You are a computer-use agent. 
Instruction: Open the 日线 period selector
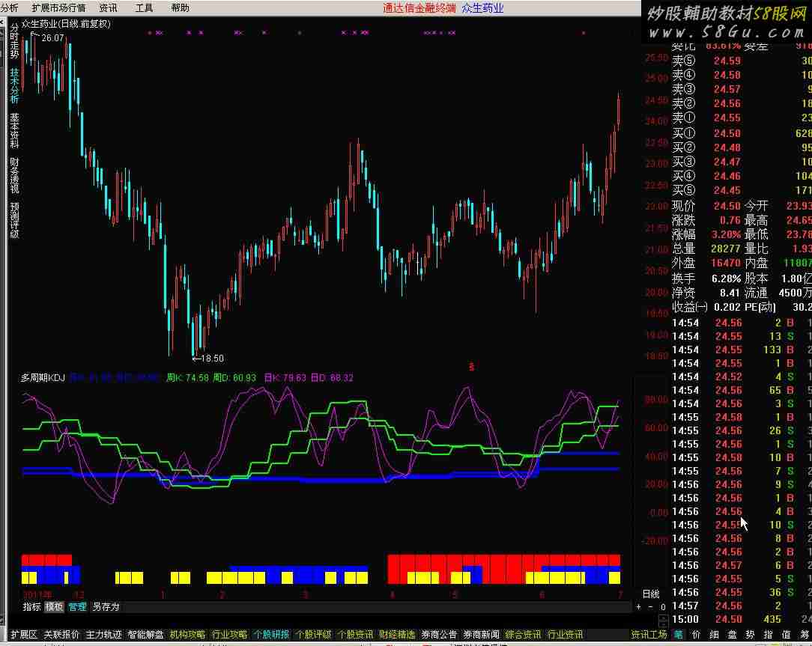click(651, 594)
